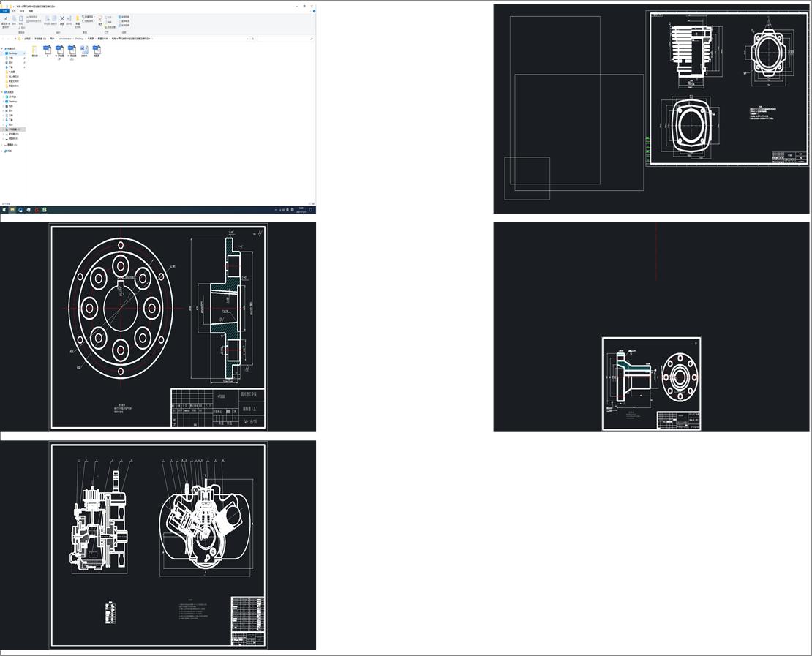Create a new folder using ribbon icon

(x=78, y=19)
